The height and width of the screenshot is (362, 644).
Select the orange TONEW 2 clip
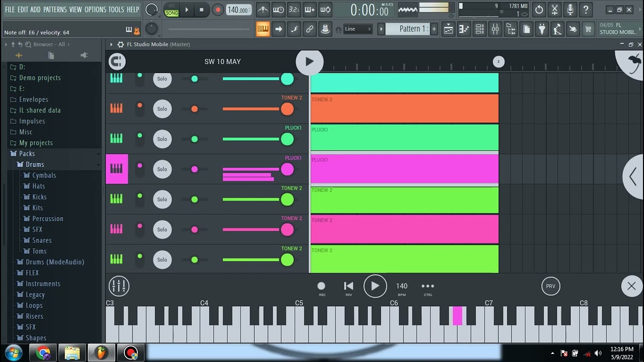coord(405,109)
